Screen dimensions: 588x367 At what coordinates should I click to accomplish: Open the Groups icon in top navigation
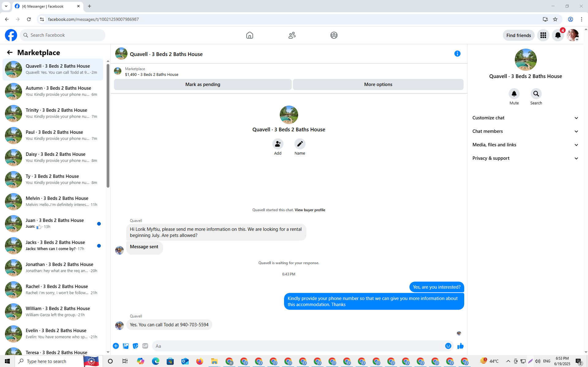tap(334, 35)
